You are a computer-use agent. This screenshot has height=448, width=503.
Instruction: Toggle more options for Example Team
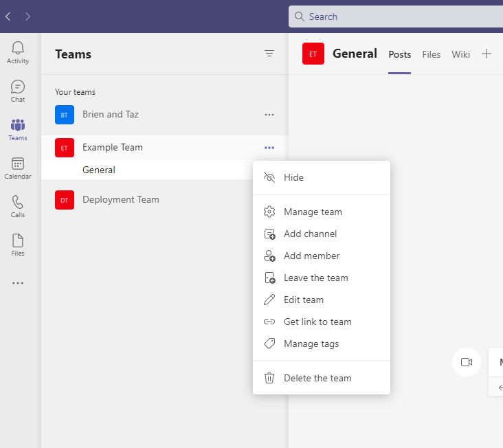(x=269, y=148)
